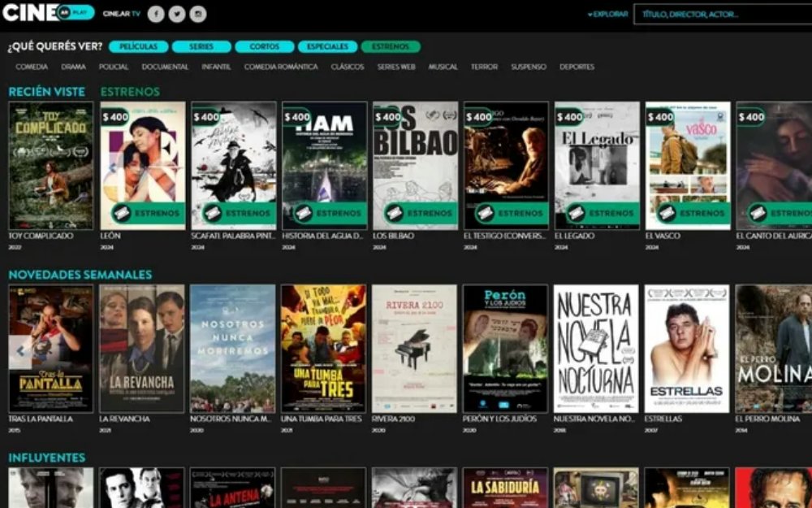Choose the Suspenso genre
The image size is (812, 508).
coord(529,67)
